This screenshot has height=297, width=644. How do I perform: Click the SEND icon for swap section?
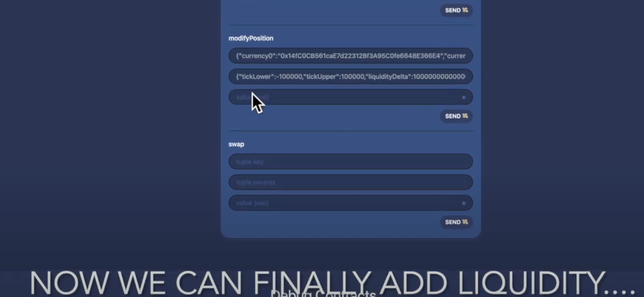(455, 222)
